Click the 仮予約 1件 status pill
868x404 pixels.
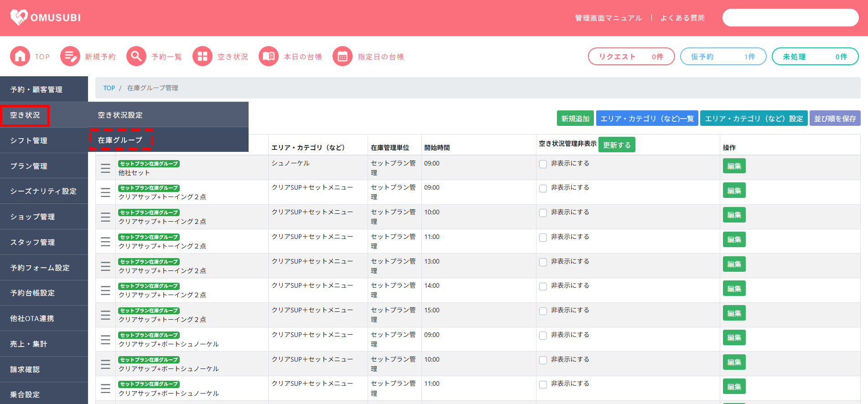723,57
